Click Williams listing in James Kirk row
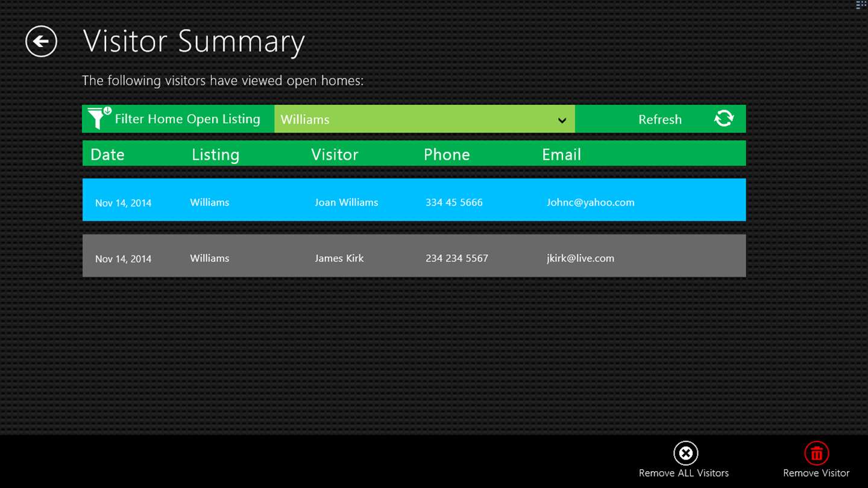 point(210,258)
